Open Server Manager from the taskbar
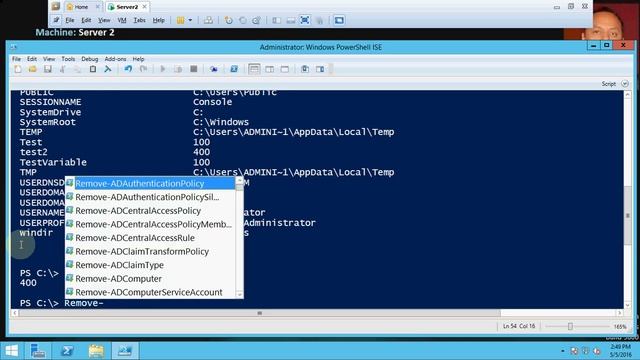Screen dimensions: 640x360 [x=38, y=351]
